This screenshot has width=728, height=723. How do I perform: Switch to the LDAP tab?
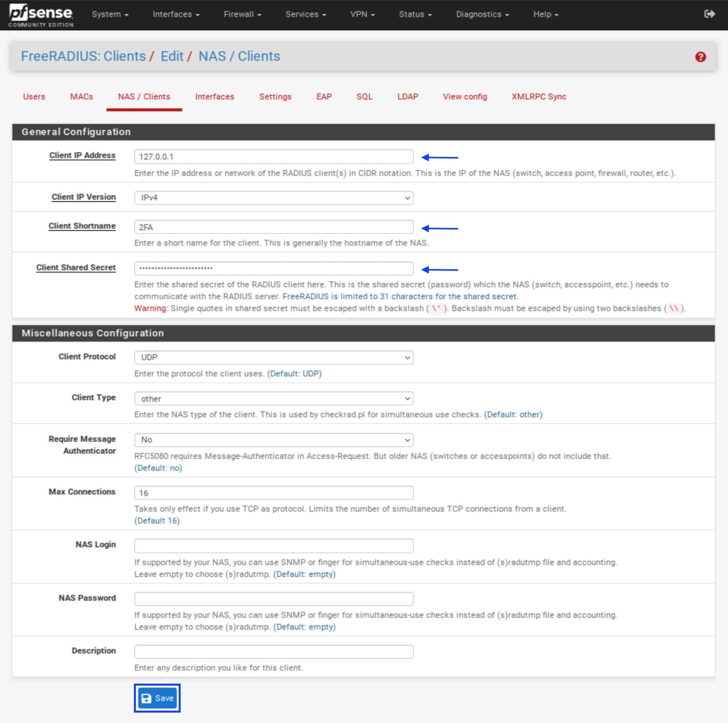(408, 96)
